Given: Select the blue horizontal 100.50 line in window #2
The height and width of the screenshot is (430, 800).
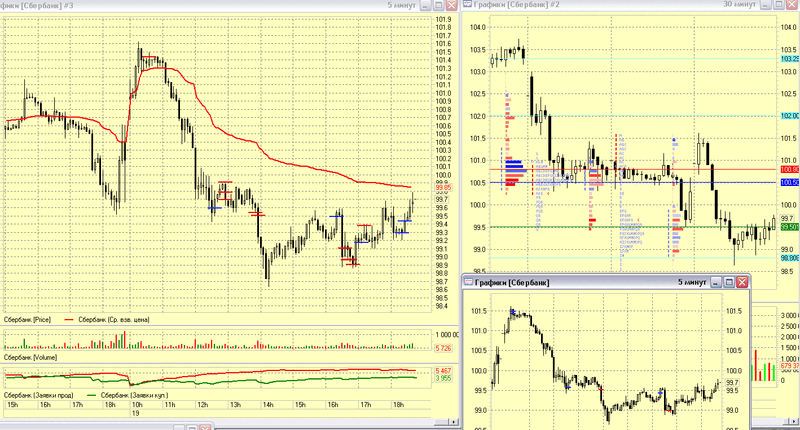Looking at the screenshot, I should click(634, 183).
